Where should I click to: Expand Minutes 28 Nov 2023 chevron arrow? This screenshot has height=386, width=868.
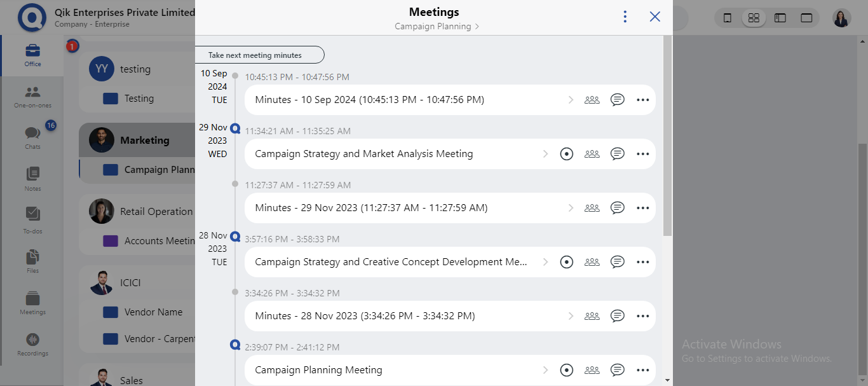[x=571, y=316]
